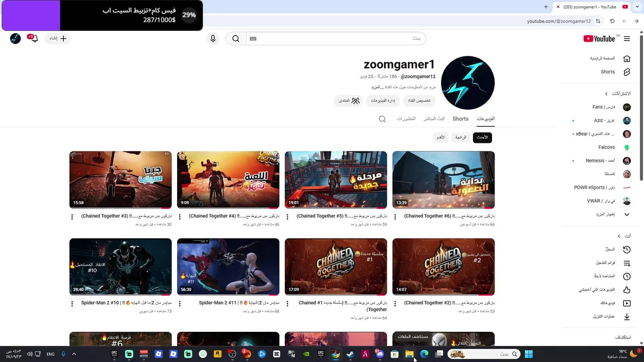Open options menu for Spider-Man 2 #11

coord(180,304)
